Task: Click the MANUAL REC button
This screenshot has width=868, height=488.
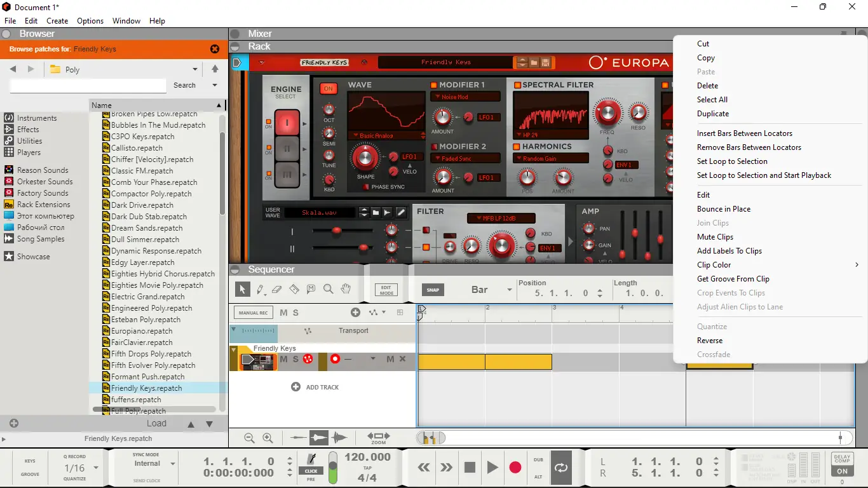Action: coord(254,313)
